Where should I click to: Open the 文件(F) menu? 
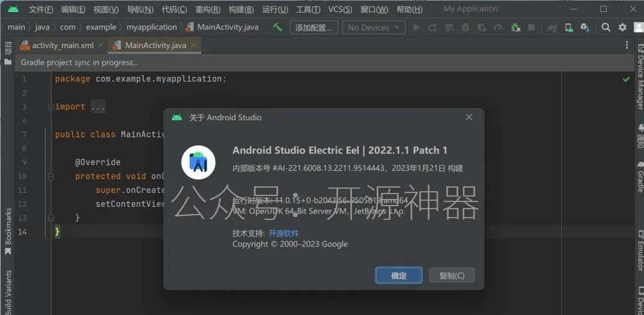point(41,10)
